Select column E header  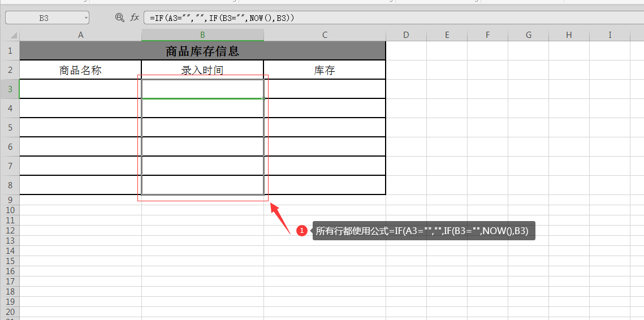pos(447,35)
